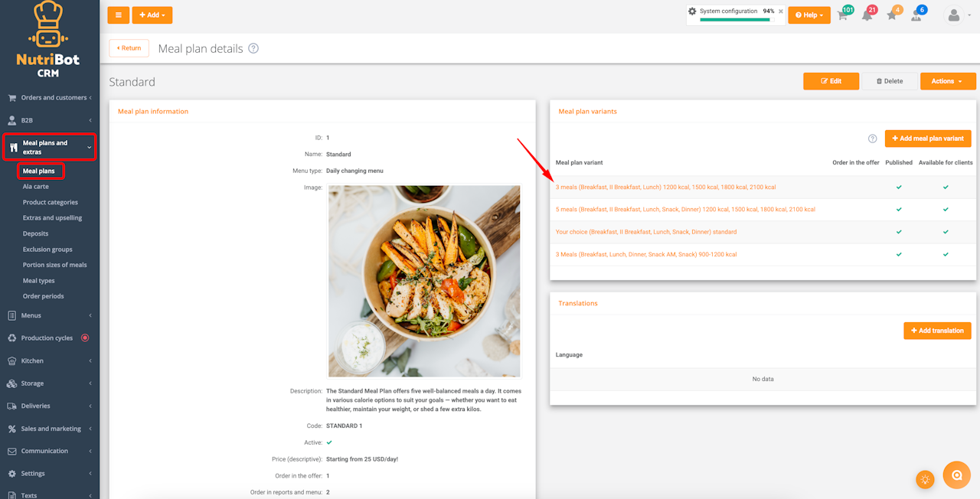The height and width of the screenshot is (499, 980).
Task: Open the shopping cart icon in header
Action: [843, 15]
